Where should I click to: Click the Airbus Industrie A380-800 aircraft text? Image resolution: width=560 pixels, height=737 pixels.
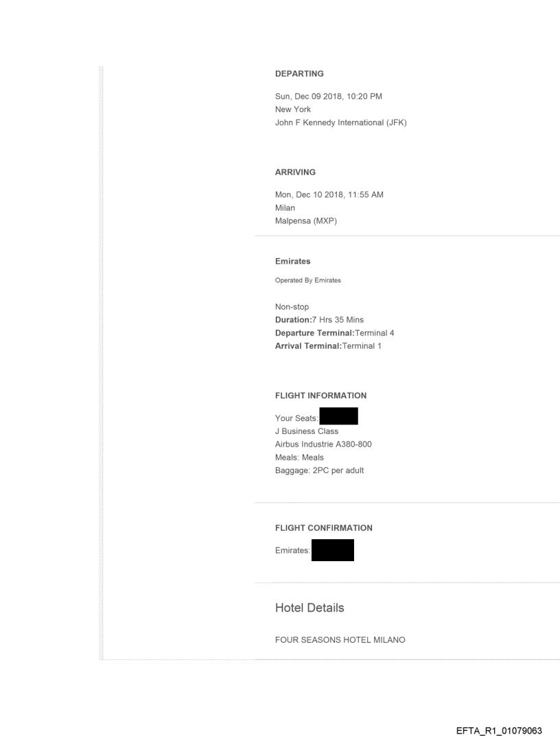pyautogui.click(x=323, y=444)
